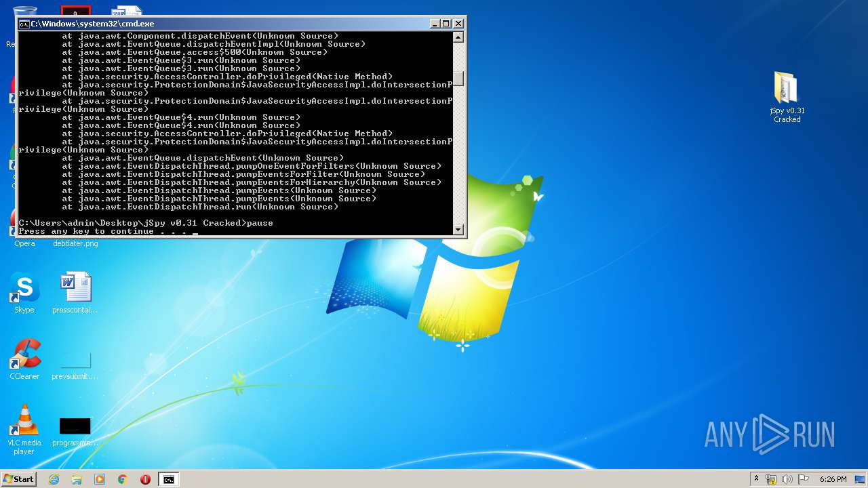Screen dimensions: 868x488
Task: Click the pause command prompt line
Action: click(x=146, y=223)
